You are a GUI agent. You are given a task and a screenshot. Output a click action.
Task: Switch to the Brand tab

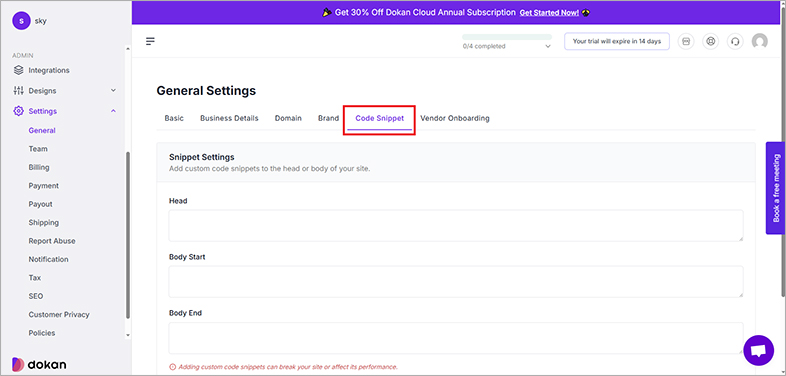[x=328, y=118]
